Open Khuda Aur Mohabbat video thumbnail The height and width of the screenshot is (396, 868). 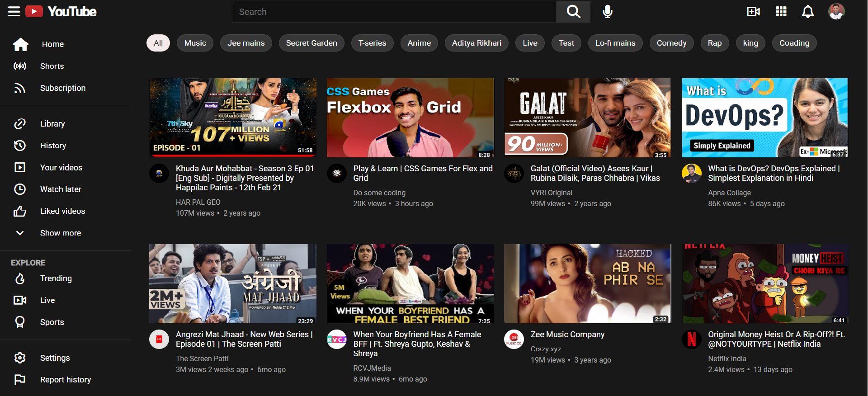click(233, 118)
